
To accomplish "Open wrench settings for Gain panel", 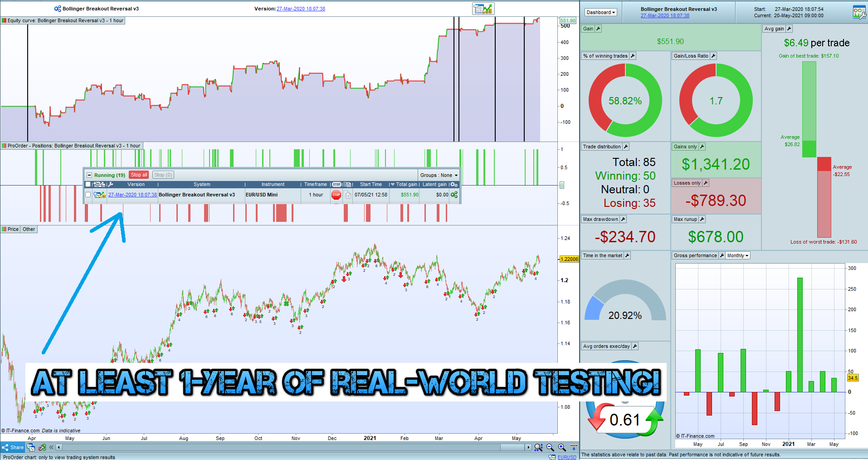I will [598, 29].
